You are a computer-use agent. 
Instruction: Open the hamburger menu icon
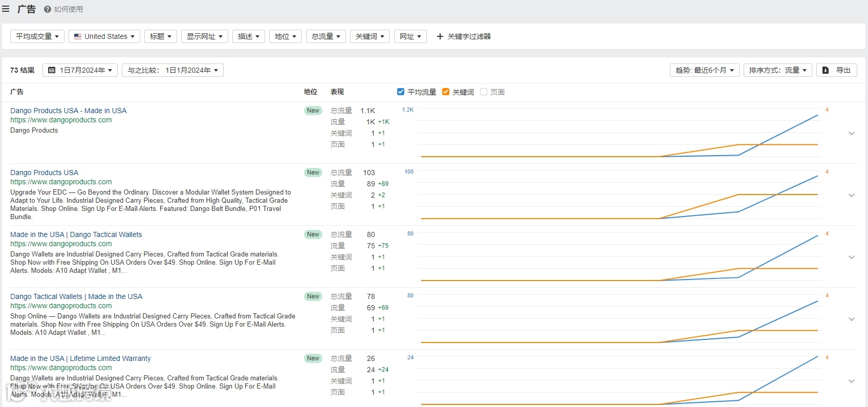[x=6, y=9]
